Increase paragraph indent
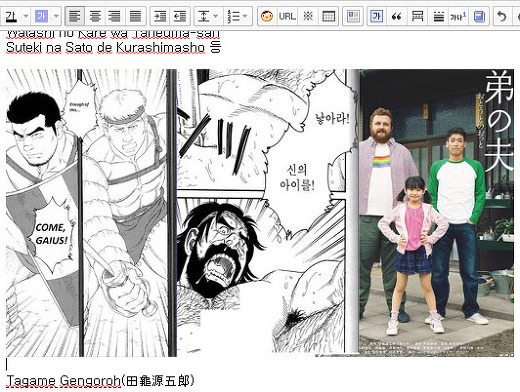Viewport: 520px width, 392px height. 160,16
